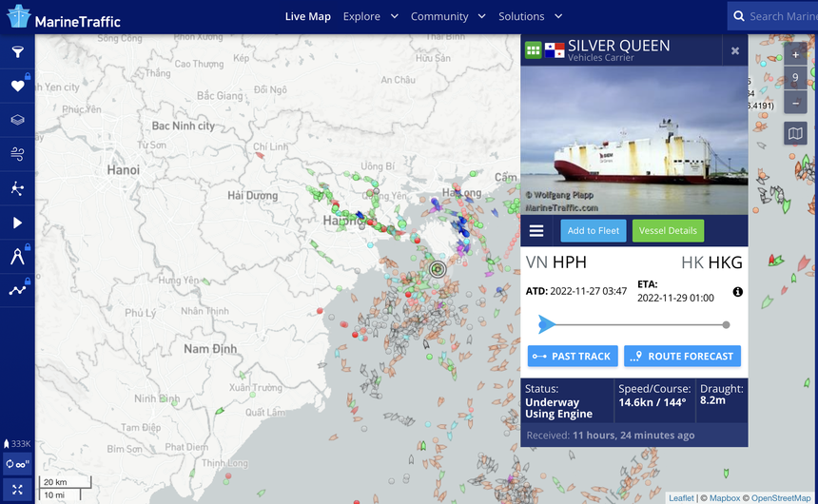Open the vessel panel hamburger menu
Image resolution: width=818 pixels, height=504 pixels.
(536, 230)
